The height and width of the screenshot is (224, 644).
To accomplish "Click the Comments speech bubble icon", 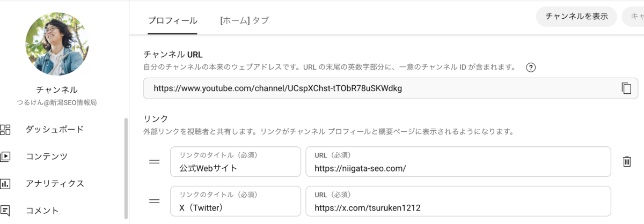I will coord(5,211).
